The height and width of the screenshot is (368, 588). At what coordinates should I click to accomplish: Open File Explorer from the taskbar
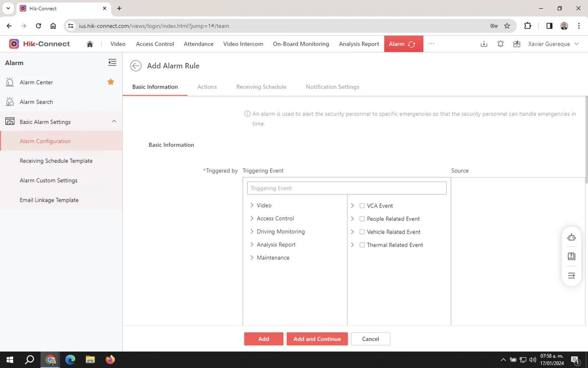click(x=90, y=360)
